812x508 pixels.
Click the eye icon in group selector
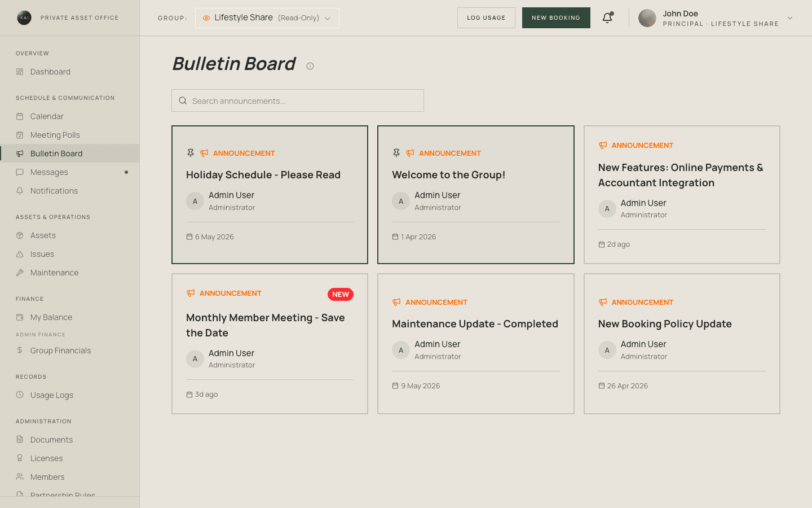point(206,18)
